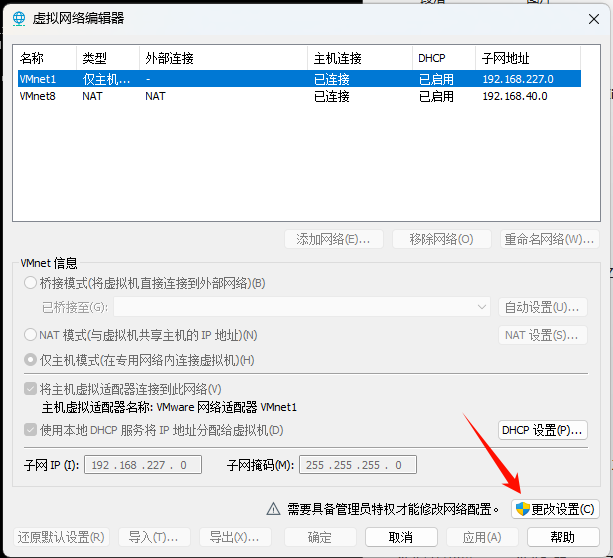
Task: Click the 移除网络(O) button
Action: point(442,239)
